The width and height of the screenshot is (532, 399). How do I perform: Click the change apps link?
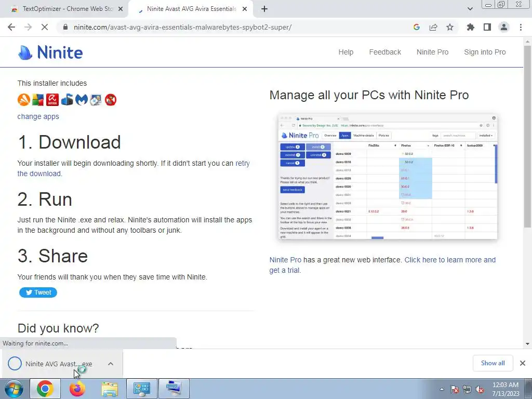click(38, 116)
